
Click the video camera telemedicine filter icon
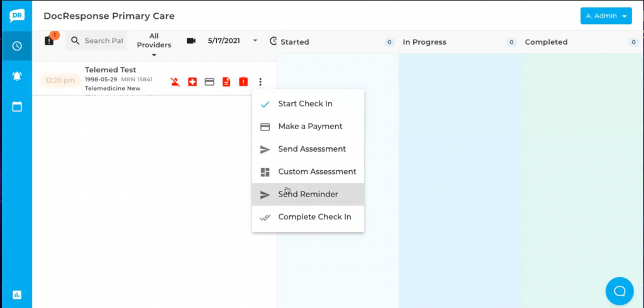(x=191, y=41)
